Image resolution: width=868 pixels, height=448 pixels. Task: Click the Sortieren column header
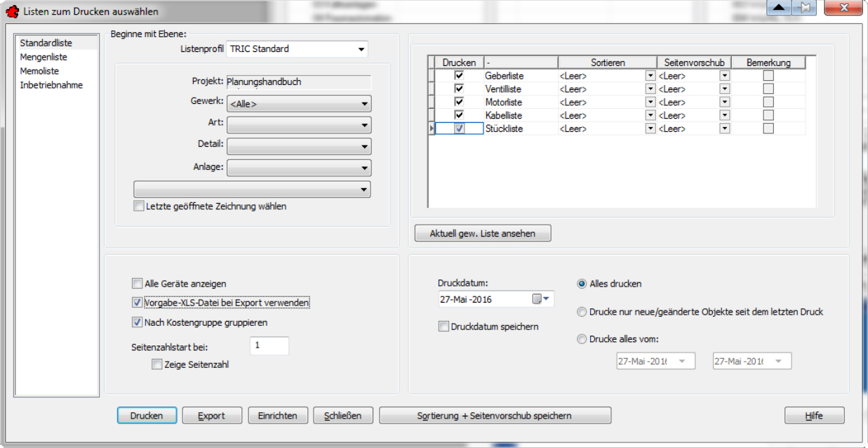coord(608,62)
